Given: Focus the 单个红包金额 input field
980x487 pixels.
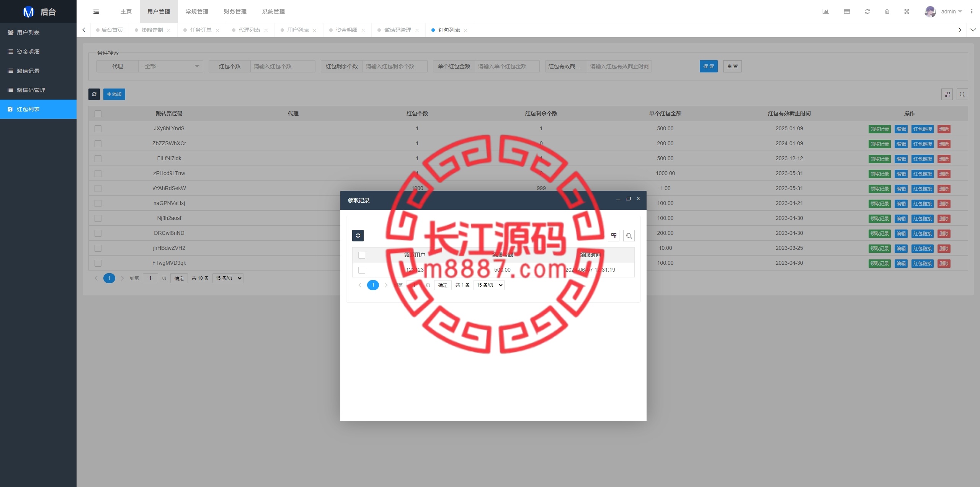Looking at the screenshot, I should click(x=507, y=66).
